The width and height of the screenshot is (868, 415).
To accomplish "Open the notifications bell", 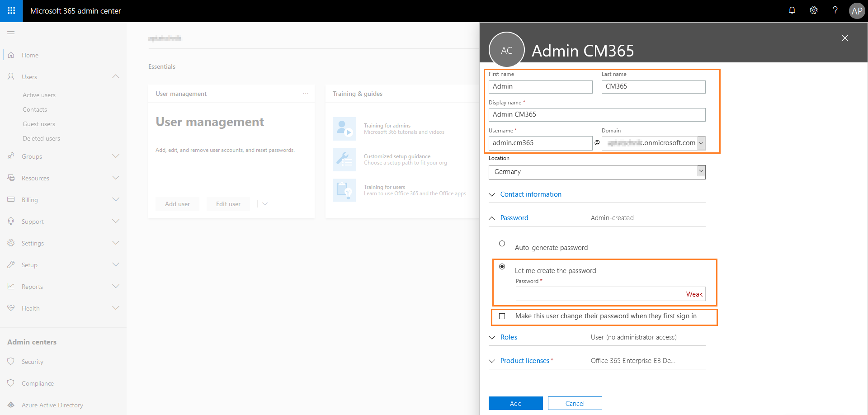I will (792, 10).
